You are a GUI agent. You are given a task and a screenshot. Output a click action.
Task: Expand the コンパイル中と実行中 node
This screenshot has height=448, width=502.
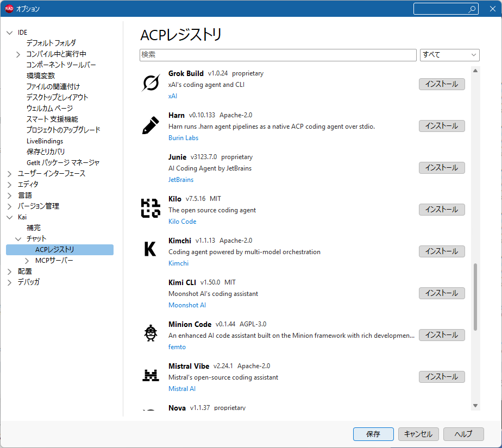coord(18,54)
